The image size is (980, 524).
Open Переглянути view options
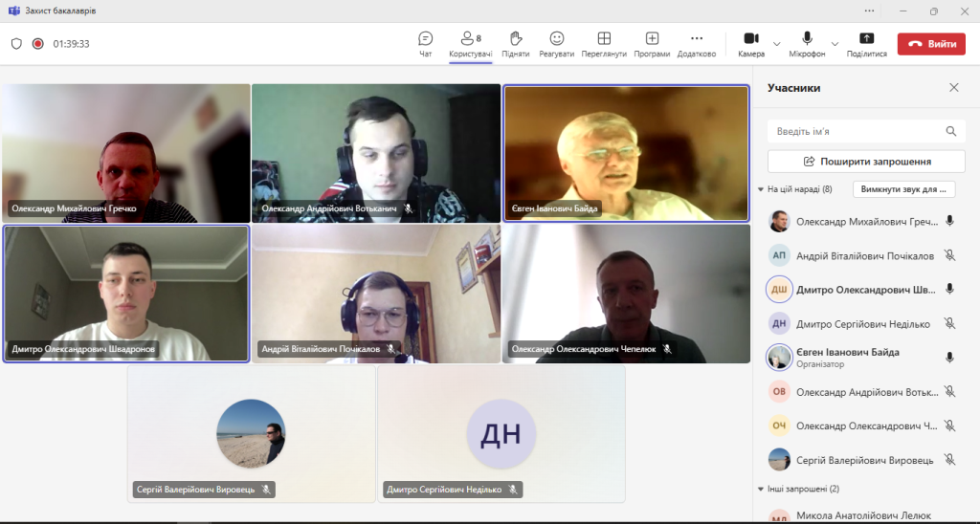tap(604, 44)
